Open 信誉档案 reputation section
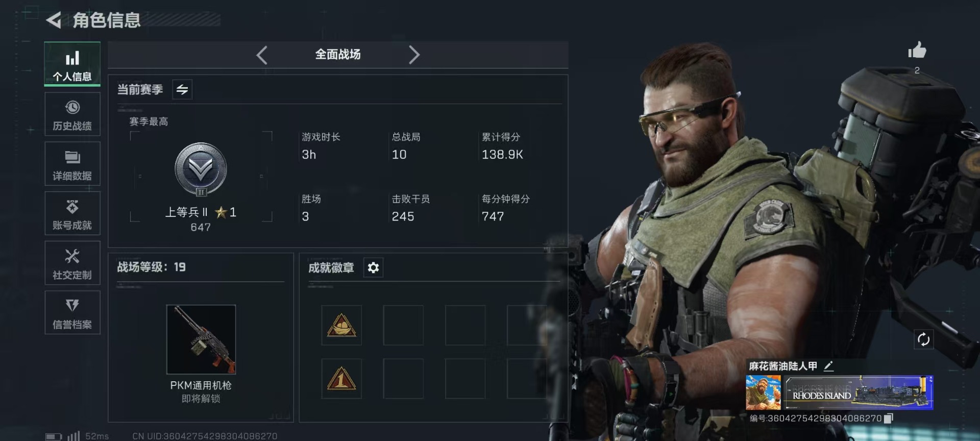The height and width of the screenshot is (441, 980). point(72,313)
